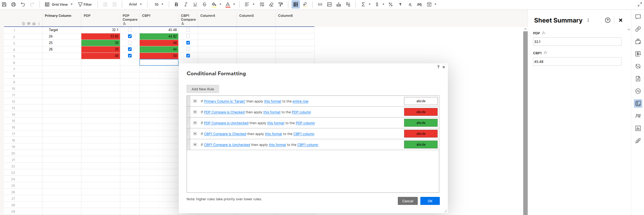Insert an image into the cell
This screenshot has height=215, width=644.
pyautogui.click(x=329, y=4)
